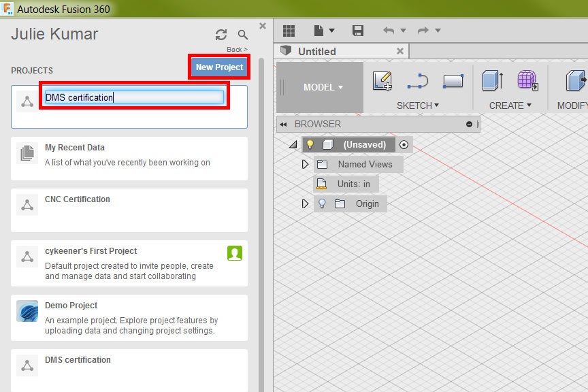
Task: Select the Create Form tool
Action: pos(528,80)
